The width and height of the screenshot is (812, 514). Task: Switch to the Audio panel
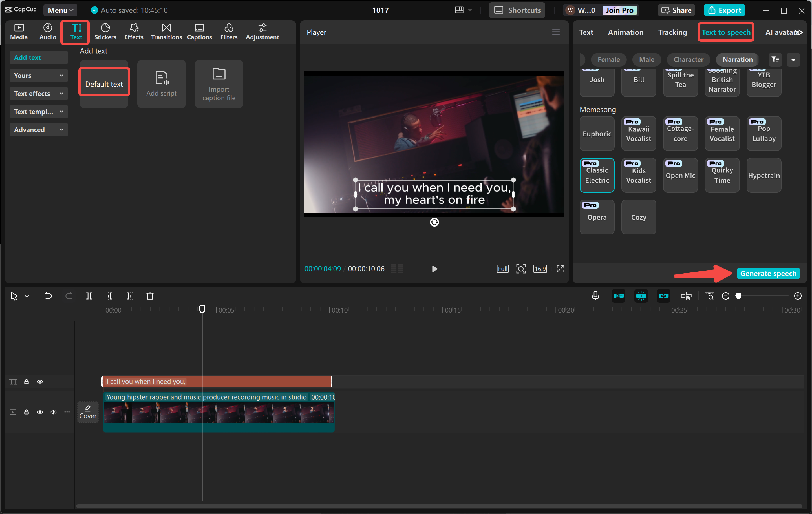click(47, 32)
